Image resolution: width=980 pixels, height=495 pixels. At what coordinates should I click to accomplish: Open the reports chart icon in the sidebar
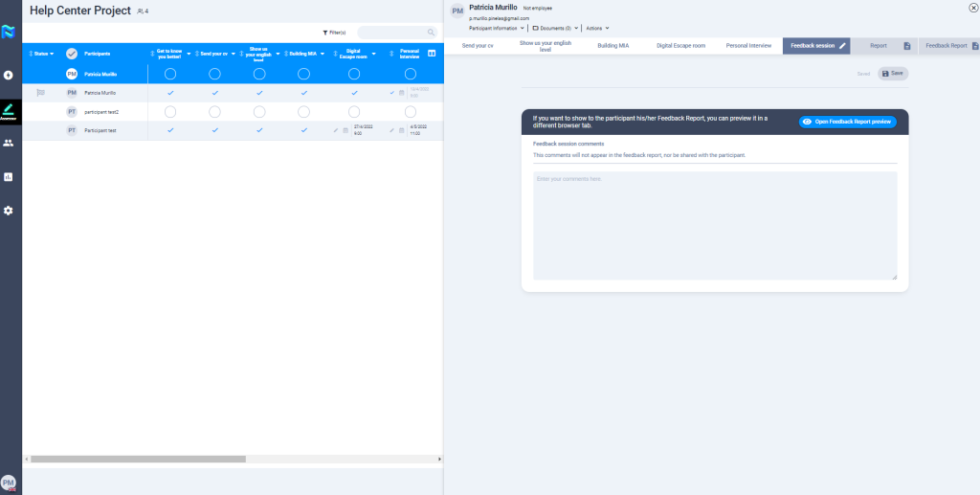(9, 176)
